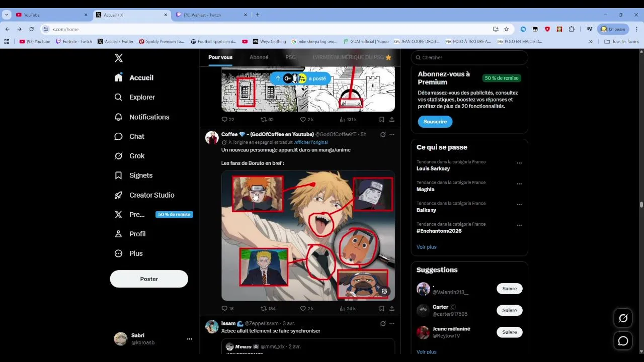Open more options on GodOfCoffee post
Screen dimensions: 644x362
coord(392,135)
